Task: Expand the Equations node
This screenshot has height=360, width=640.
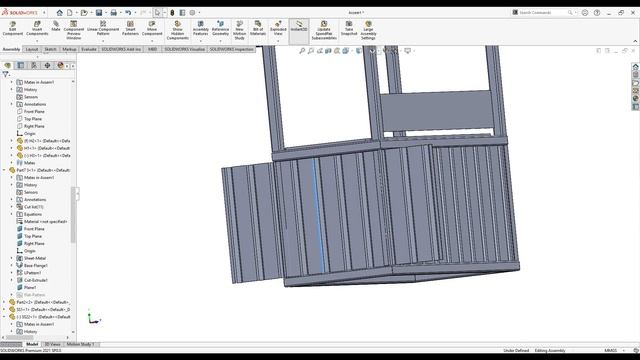Action: coord(11,214)
